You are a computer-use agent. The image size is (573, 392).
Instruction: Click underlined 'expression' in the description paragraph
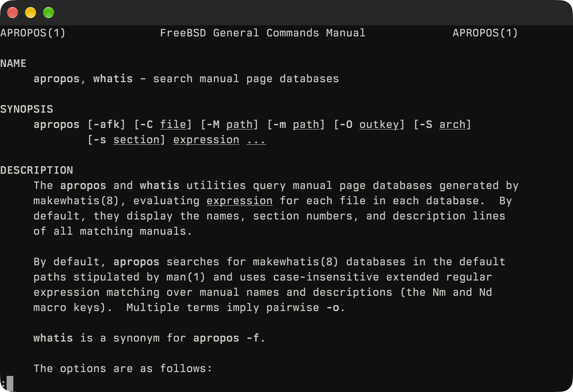[240, 201]
